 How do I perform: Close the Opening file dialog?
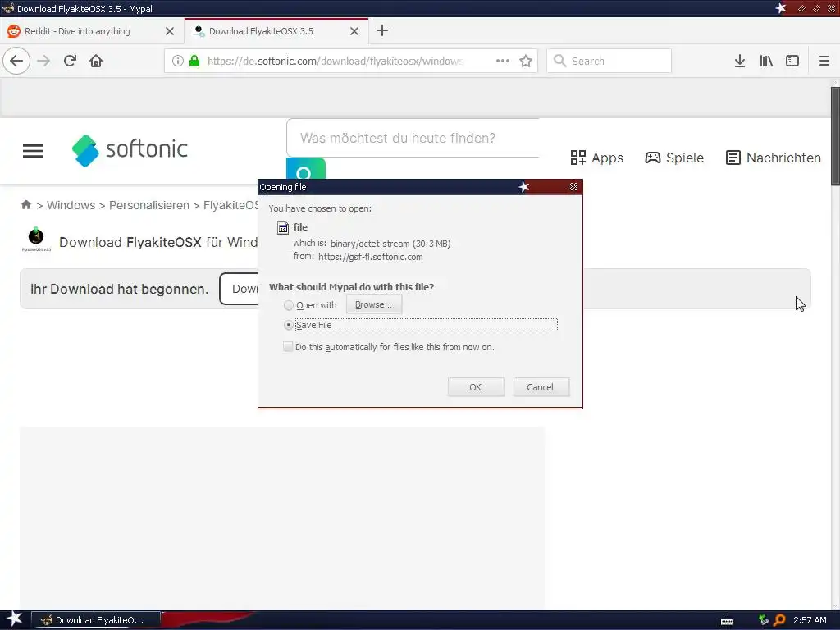pyautogui.click(x=573, y=187)
